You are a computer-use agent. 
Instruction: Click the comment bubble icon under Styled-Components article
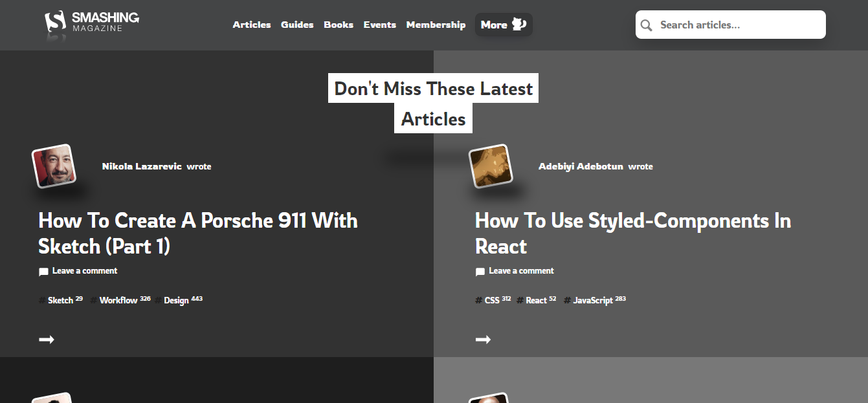tap(480, 272)
